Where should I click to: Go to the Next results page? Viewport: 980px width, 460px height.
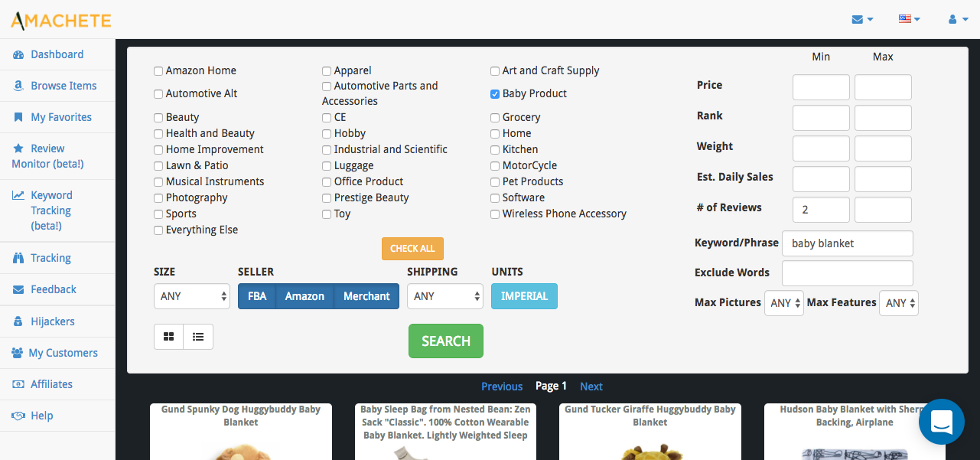click(x=591, y=387)
